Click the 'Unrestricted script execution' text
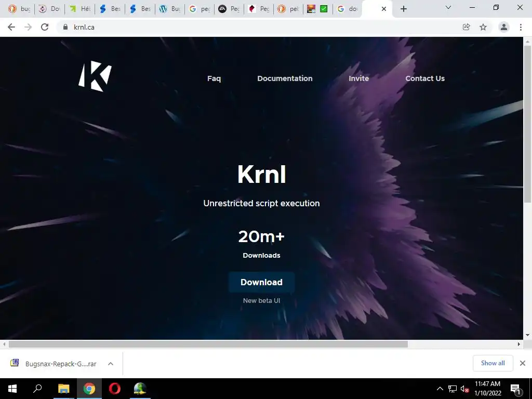Screen dimensions: 532x399 [x=262, y=203]
